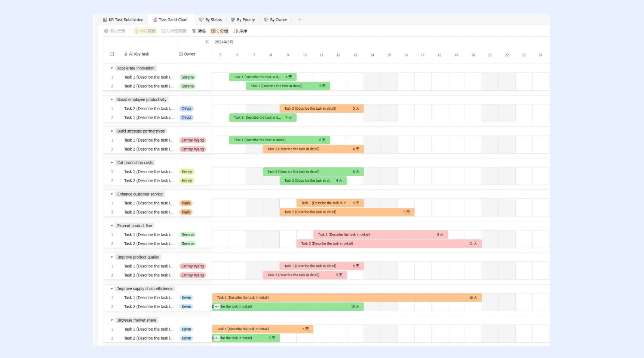Click the 11-day pink Task 2 bar
644x358 pixels.
coord(389,244)
